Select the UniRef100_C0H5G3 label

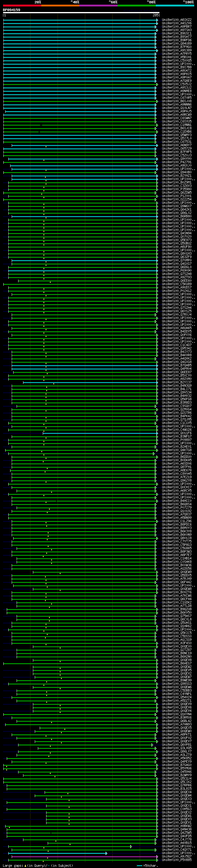click(x=176, y=809)
